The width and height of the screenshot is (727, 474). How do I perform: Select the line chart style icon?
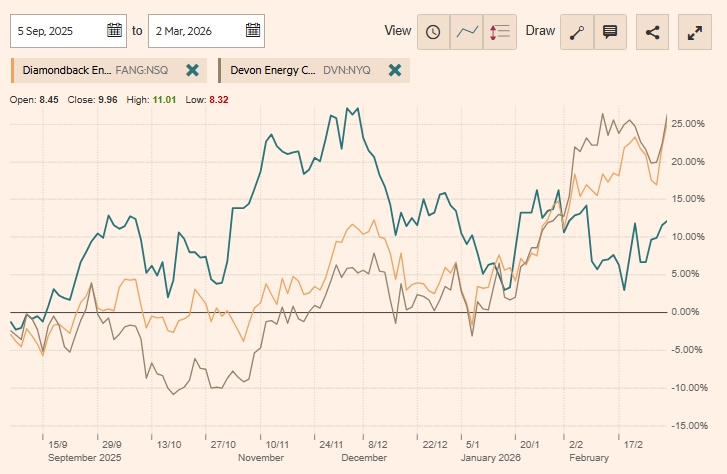tap(466, 31)
